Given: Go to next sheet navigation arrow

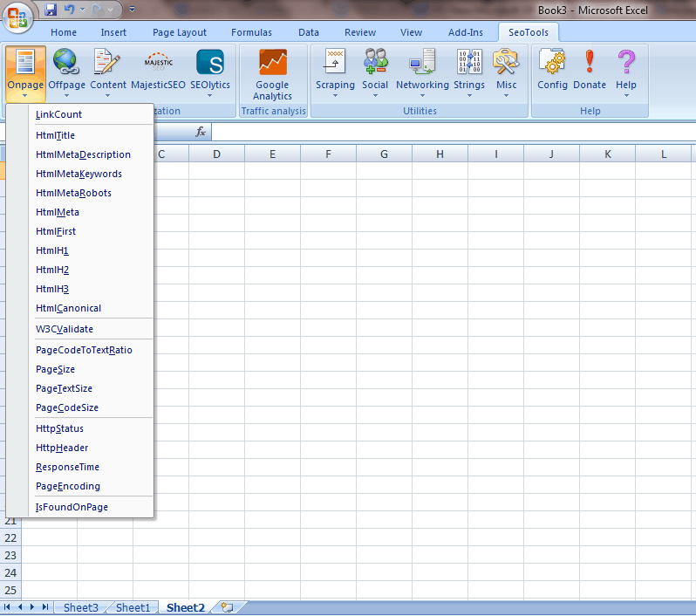Looking at the screenshot, I should [x=32, y=607].
